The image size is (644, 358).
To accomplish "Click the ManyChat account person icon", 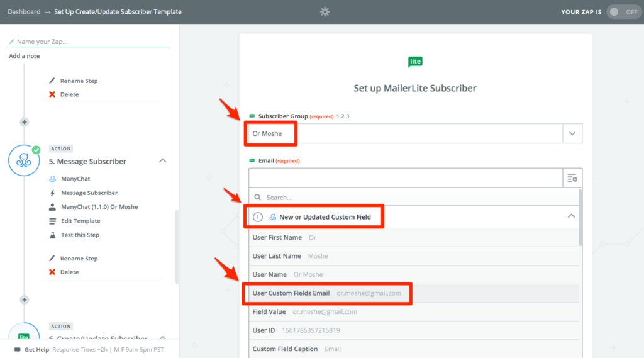I will 52,207.
